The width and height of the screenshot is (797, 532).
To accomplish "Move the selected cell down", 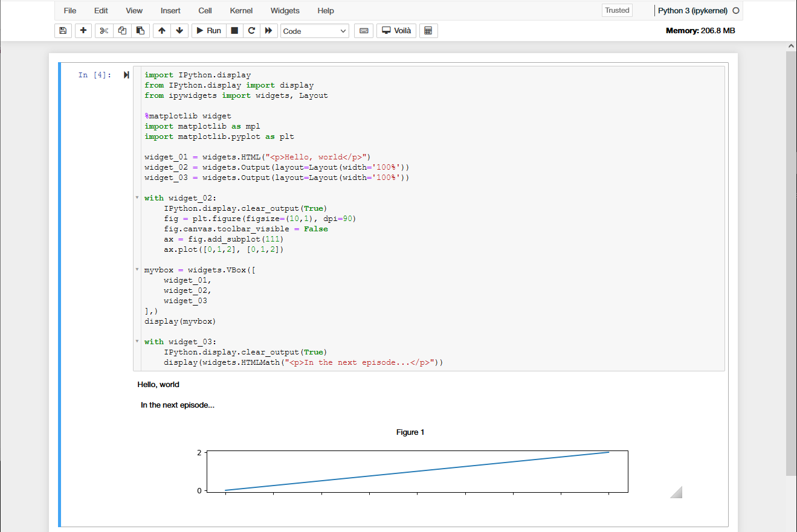I will [179, 30].
